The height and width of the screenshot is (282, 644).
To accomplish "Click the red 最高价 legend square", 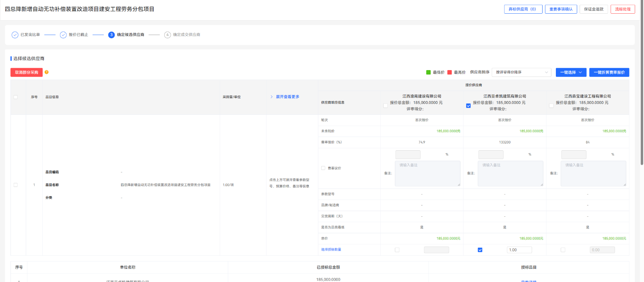I will [450, 73].
